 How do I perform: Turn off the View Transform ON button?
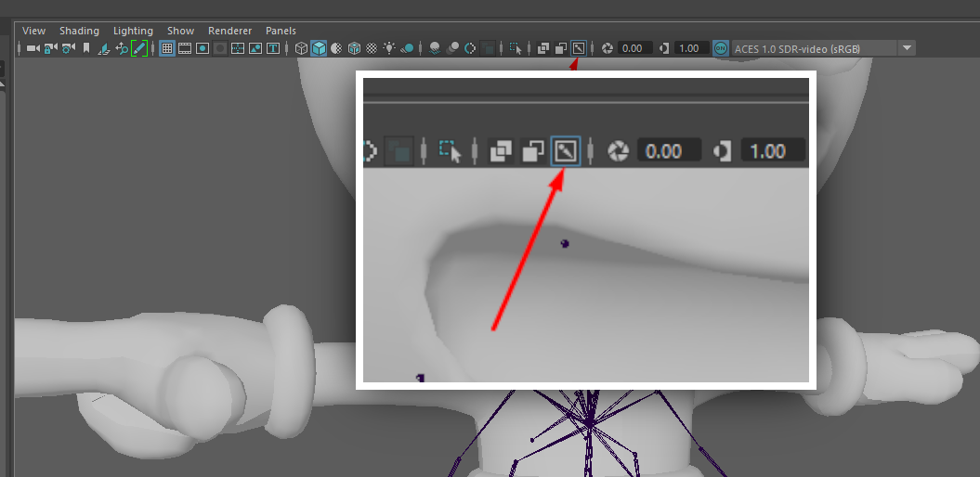click(721, 48)
